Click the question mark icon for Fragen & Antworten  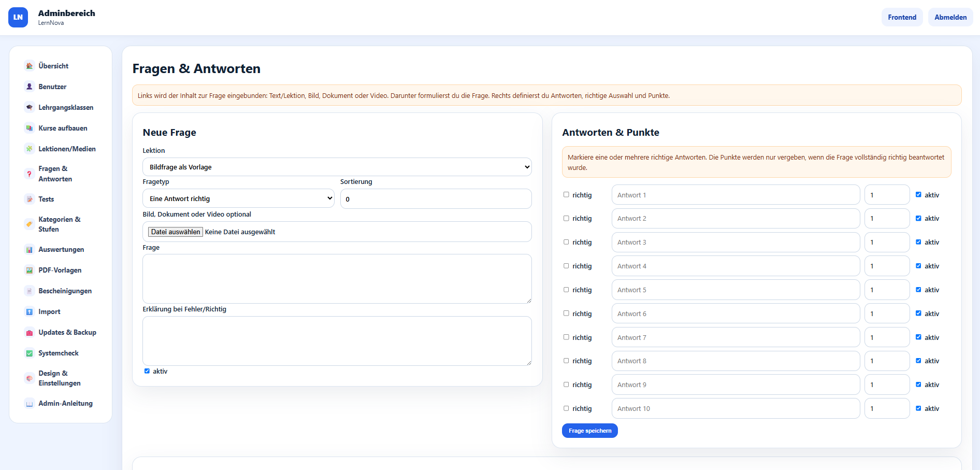point(30,174)
